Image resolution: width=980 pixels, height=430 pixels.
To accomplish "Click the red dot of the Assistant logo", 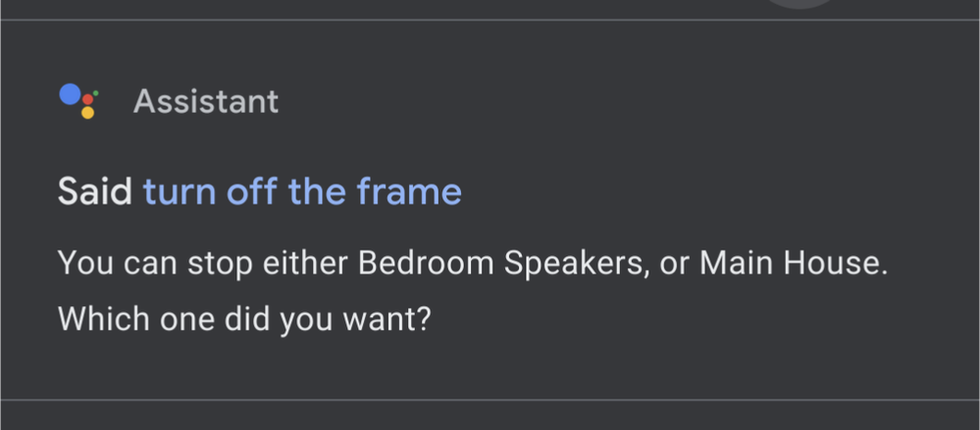I will pyautogui.click(x=87, y=99).
